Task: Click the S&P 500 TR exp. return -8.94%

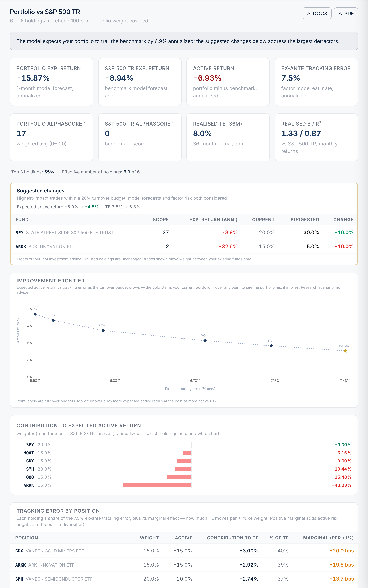Action: (x=119, y=78)
